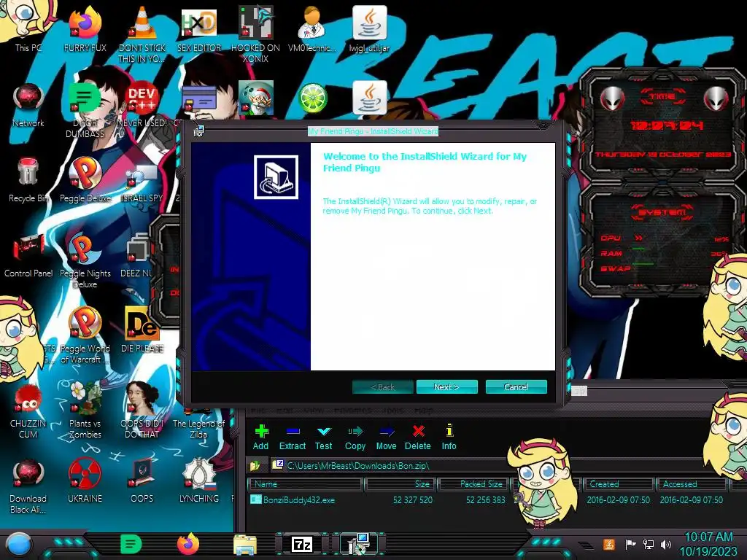Switch to the installer taskbar button
Viewport: 747px width, 560px height.
(358, 544)
